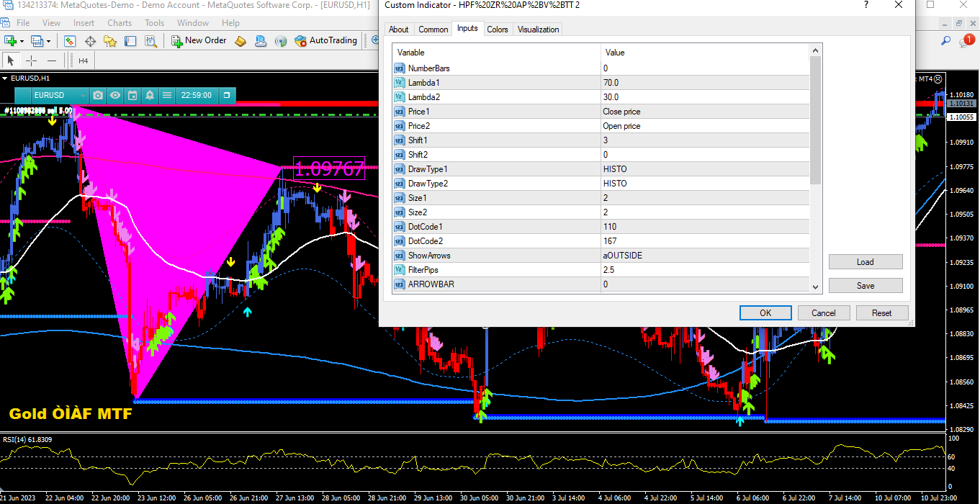Select the NumberBars row
980x504 pixels.
click(x=601, y=68)
